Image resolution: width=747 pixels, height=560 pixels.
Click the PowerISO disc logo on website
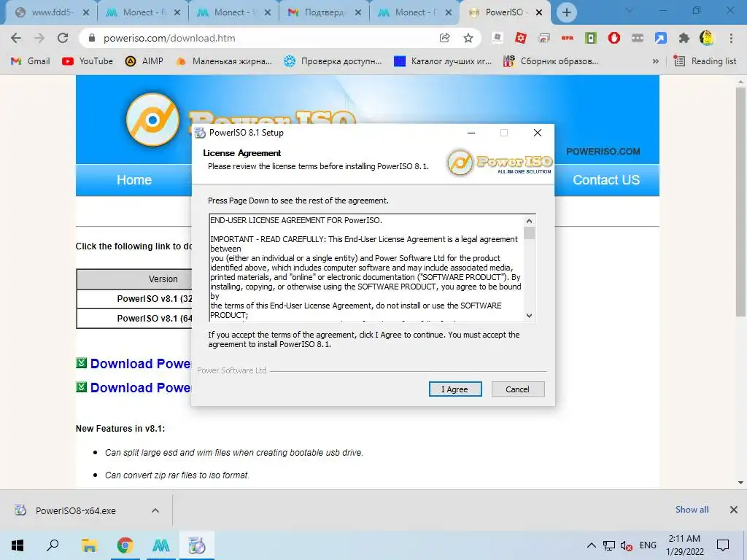pos(152,120)
